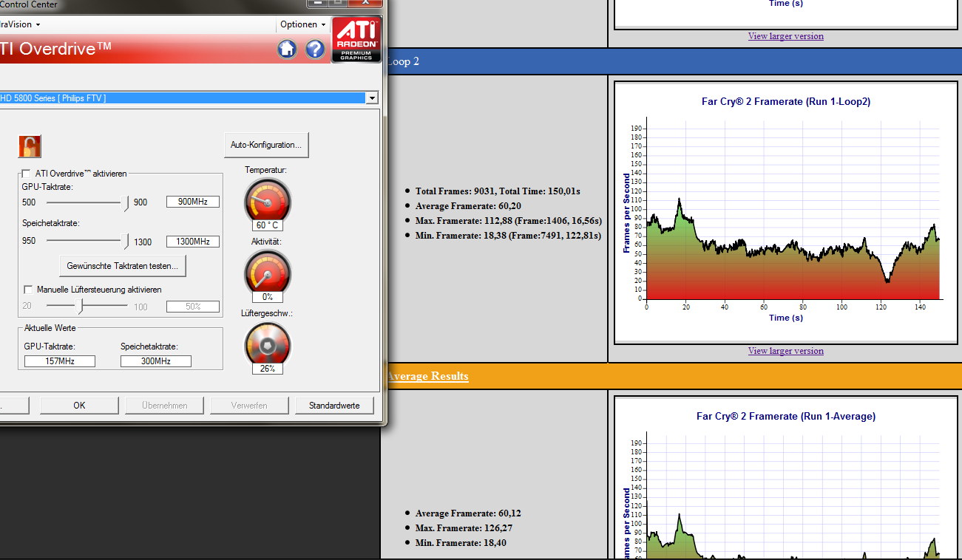Click the Speichertaktrate slider handle
This screenshot has height=560, width=962.
[x=126, y=242]
